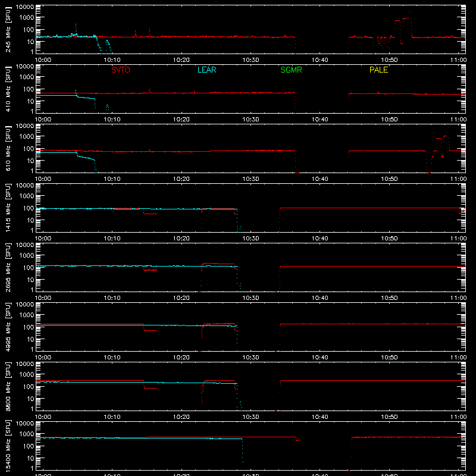The height and width of the screenshot is (476, 476).
Task: Click the cyan LEAR legend label
Action: 206,70
